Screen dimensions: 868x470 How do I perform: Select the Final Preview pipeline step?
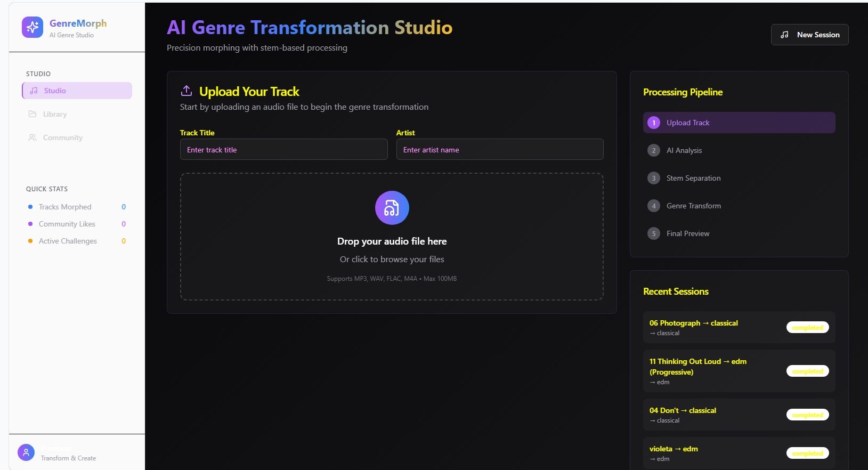tap(739, 233)
